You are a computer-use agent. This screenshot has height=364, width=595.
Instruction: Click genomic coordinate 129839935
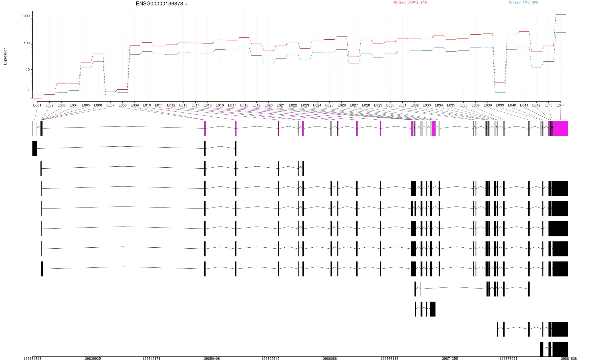point(92,359)
